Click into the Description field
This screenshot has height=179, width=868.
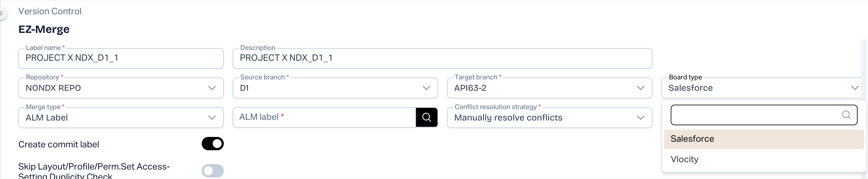coord(442,58)
